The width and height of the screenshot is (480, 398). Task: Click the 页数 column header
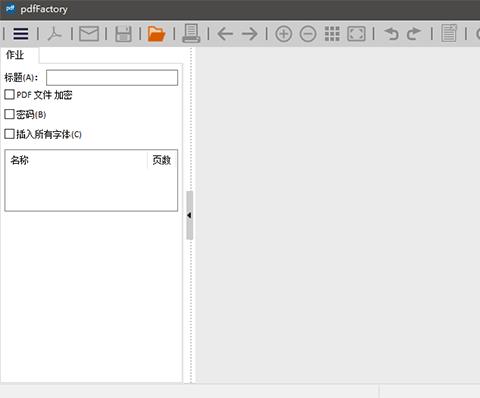(162, 160)
